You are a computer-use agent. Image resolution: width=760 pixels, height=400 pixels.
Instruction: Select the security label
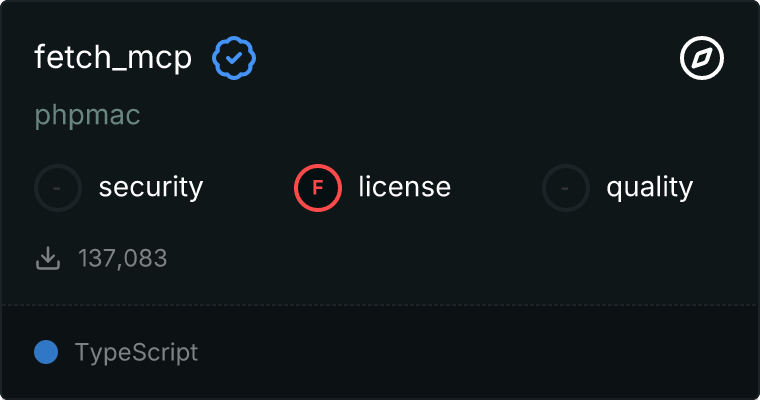pos(151,187)
